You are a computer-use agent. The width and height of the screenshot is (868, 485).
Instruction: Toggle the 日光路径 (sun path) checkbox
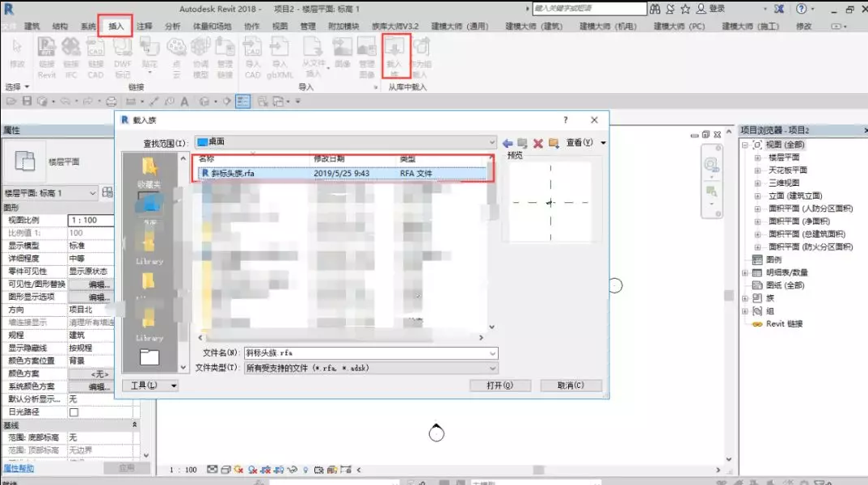click(74, 412)
